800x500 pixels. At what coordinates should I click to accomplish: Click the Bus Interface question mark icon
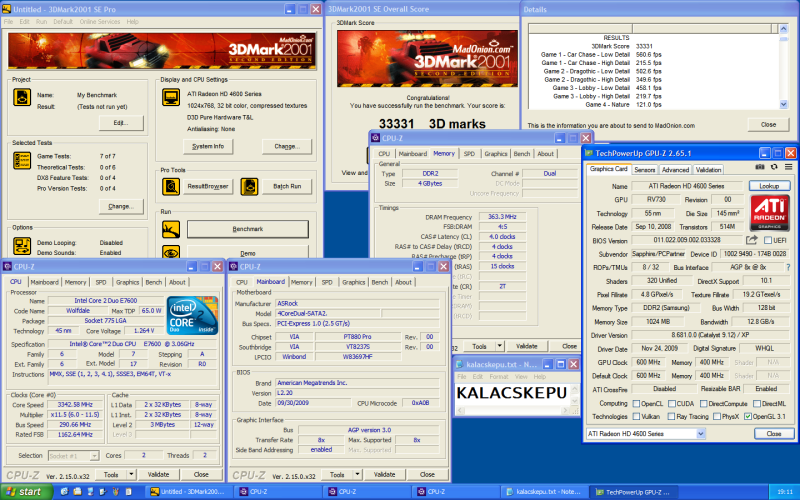pyautogui.click(x=789, y=267)
